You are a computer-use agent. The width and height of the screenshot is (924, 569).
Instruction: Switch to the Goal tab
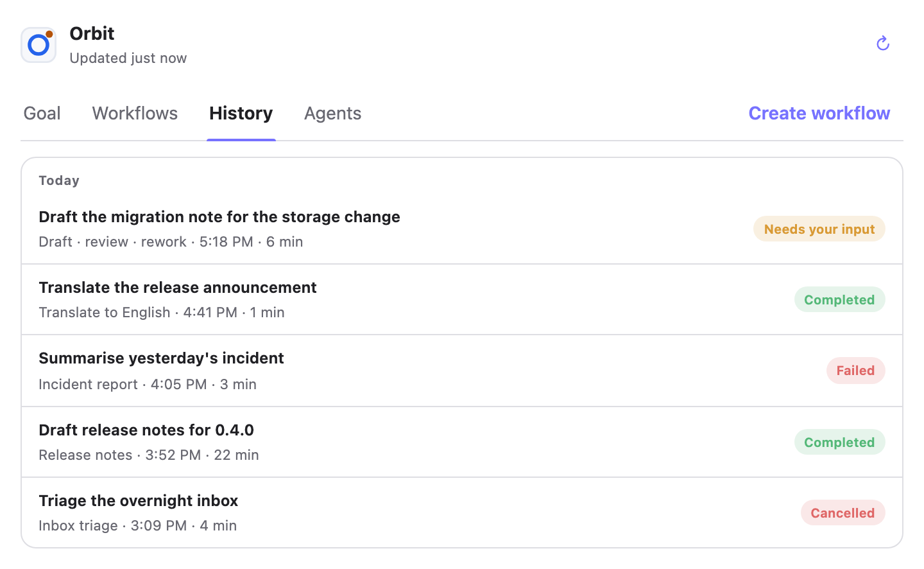[x=42, y=114]
